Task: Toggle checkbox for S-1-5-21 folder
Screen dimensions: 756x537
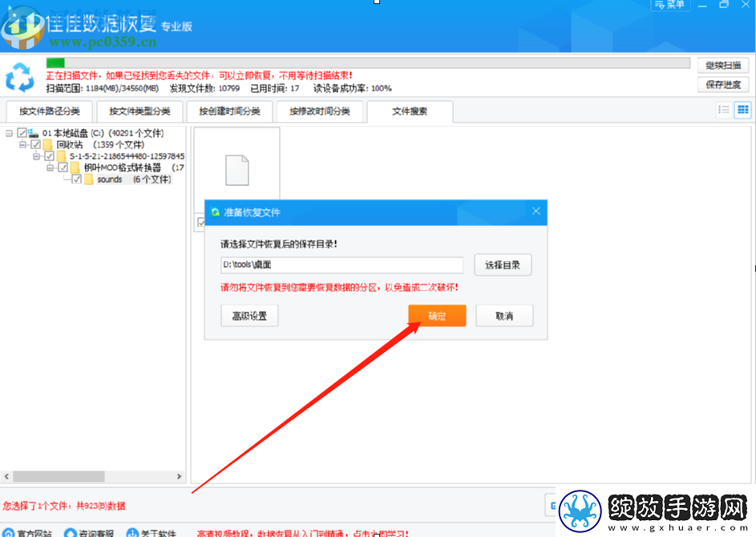Action: click(49, 155)
